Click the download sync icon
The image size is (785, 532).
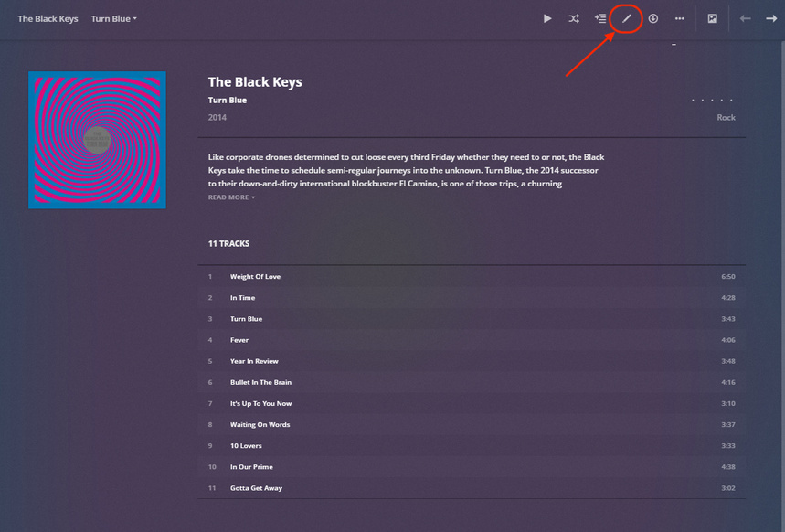coord(653,18)
